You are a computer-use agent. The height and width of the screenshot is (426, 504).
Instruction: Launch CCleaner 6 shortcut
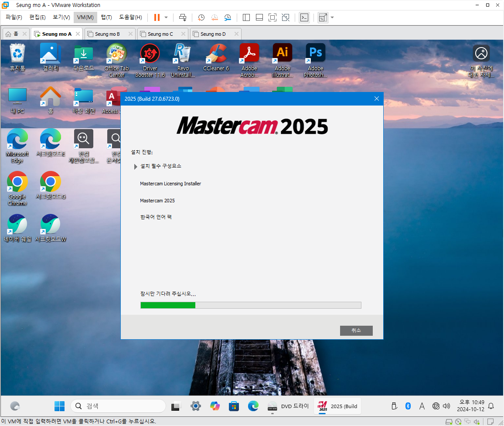216,57
